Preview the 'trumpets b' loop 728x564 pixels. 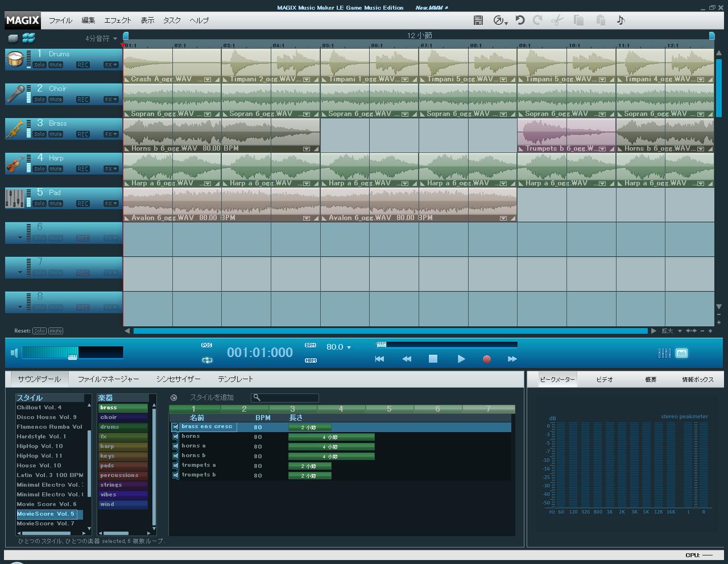click(x=175, y=475)
